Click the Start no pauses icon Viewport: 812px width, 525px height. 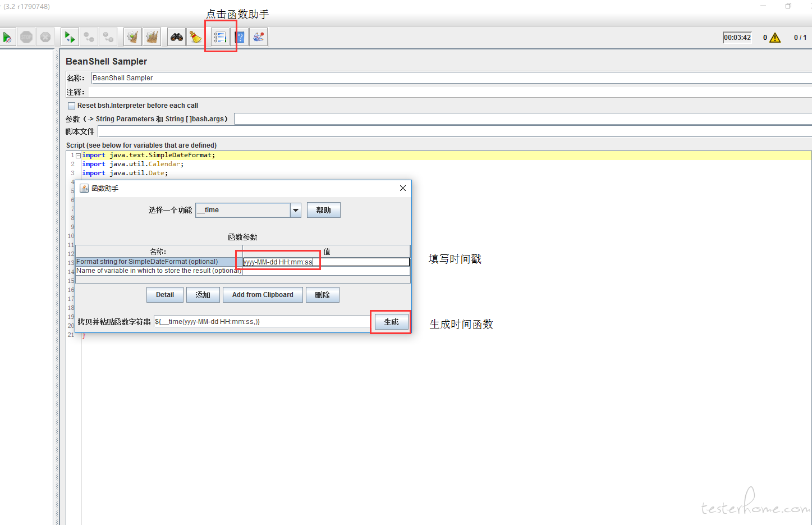pyautogui.click(x=7, y=38)
